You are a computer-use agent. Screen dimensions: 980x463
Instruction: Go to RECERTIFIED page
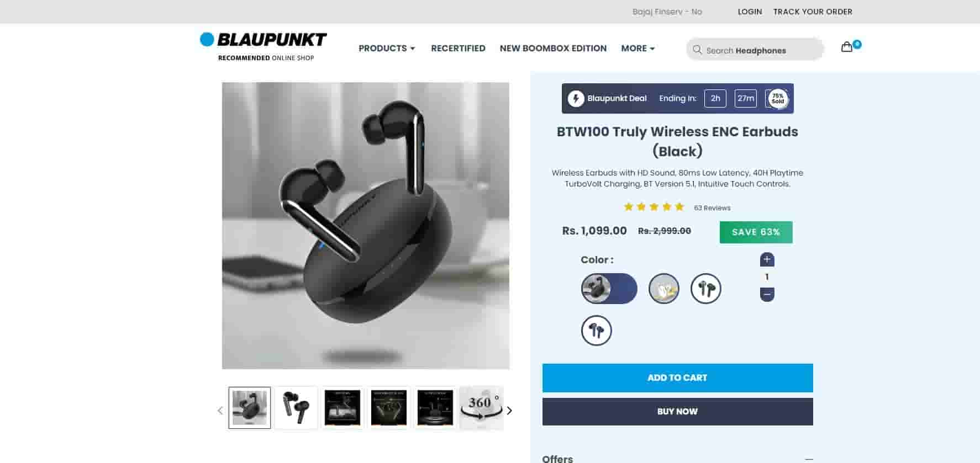click(458, 48)
